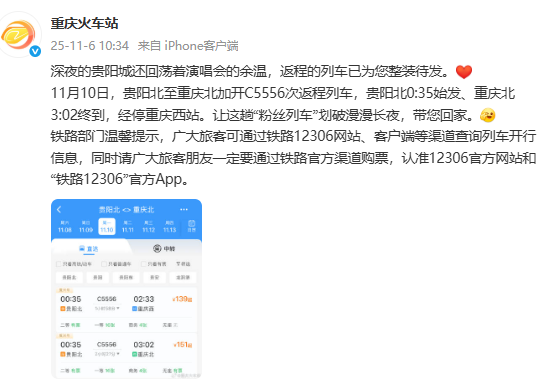Click the red heart emoji in the post
547x385 pixels.
point(464,72)
